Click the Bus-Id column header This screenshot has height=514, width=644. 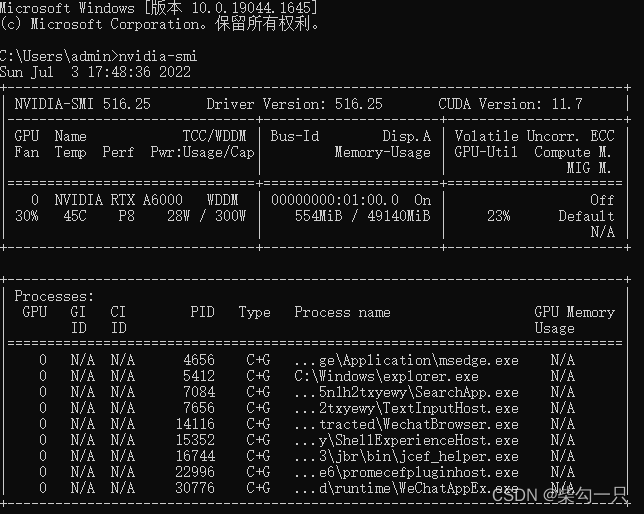[294, 136]
